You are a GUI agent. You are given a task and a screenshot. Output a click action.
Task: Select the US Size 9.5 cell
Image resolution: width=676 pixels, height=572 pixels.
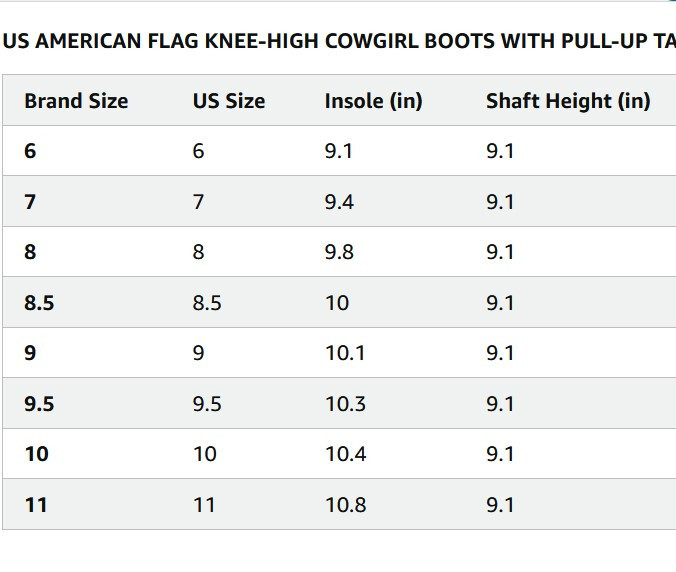pos(207,404)
